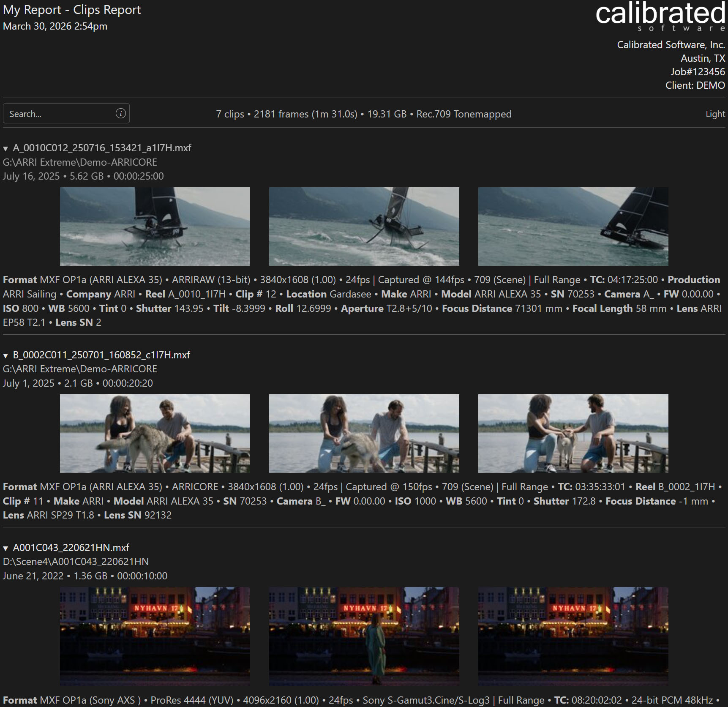Click the clips summary text with Rec.709 Tonemapped

(363, 114)
